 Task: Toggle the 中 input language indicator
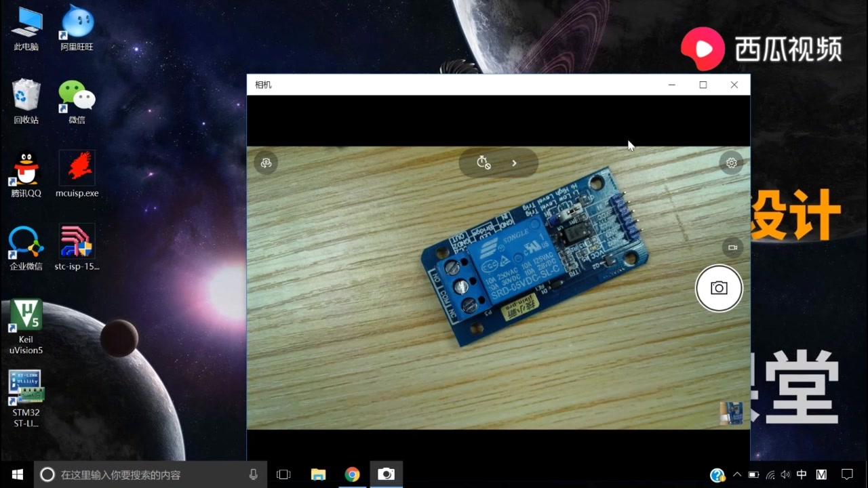802,474
